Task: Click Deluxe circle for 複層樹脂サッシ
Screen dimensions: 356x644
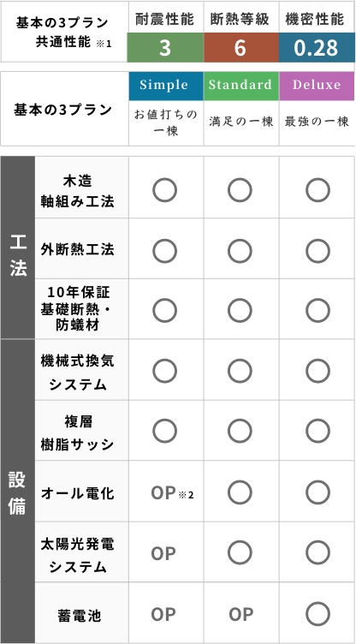Action: click(x=317, y=432)
